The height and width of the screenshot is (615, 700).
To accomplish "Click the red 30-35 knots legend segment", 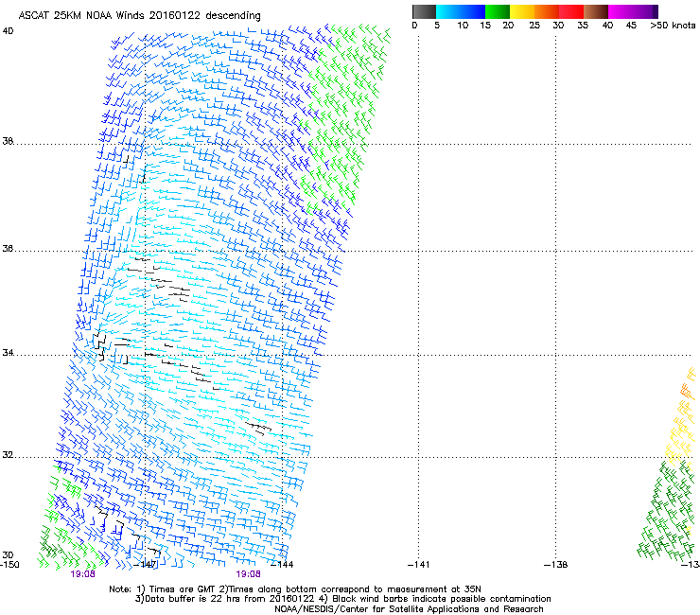I will (x=571, y=11).
